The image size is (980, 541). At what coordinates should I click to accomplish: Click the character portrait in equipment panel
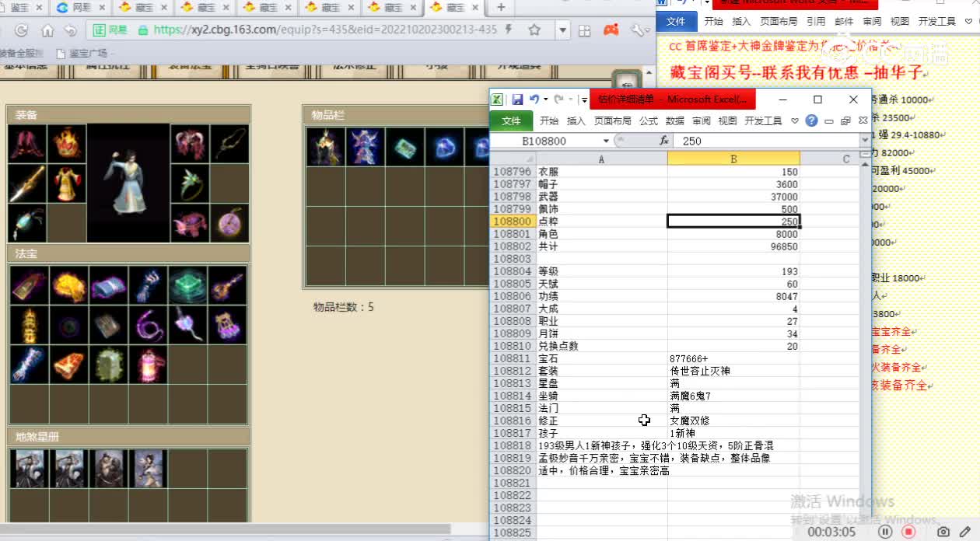point(128,183)
